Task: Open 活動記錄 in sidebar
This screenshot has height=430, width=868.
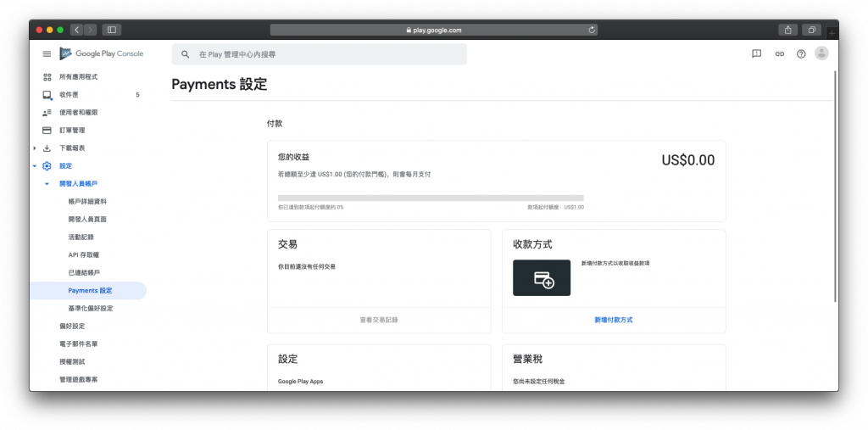Action: click(x=81, y=237)
